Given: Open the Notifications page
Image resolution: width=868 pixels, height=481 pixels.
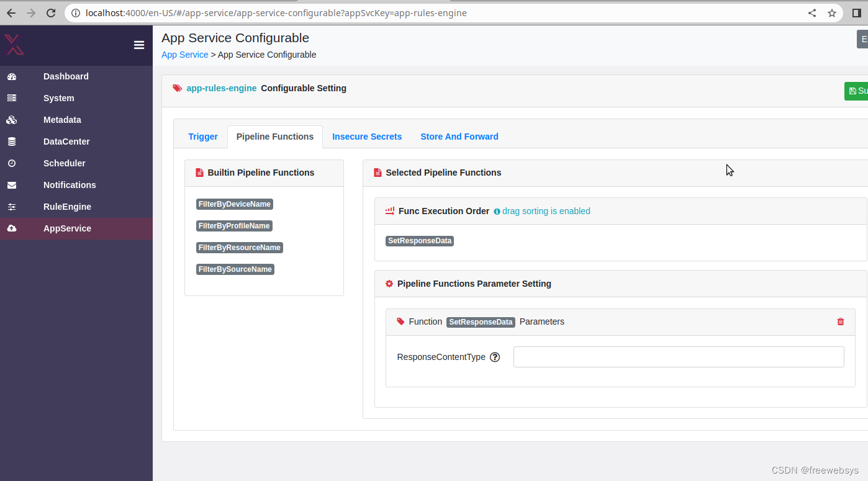Looking at the screenshot, I should tap(76, 185).
